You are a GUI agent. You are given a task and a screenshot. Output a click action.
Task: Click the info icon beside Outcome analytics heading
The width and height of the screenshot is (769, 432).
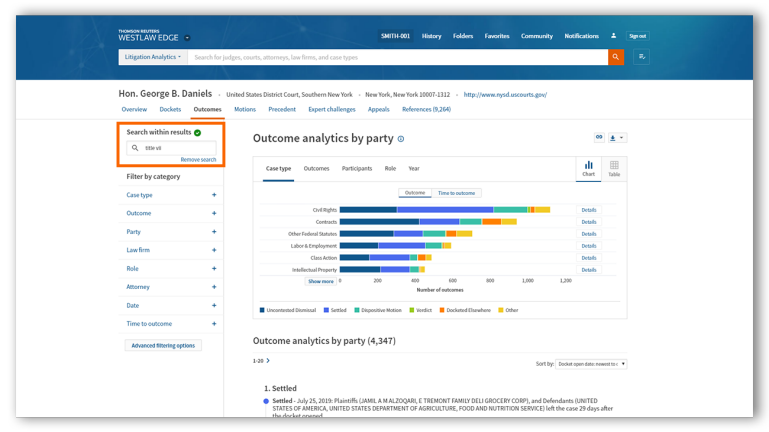[401, 139]
